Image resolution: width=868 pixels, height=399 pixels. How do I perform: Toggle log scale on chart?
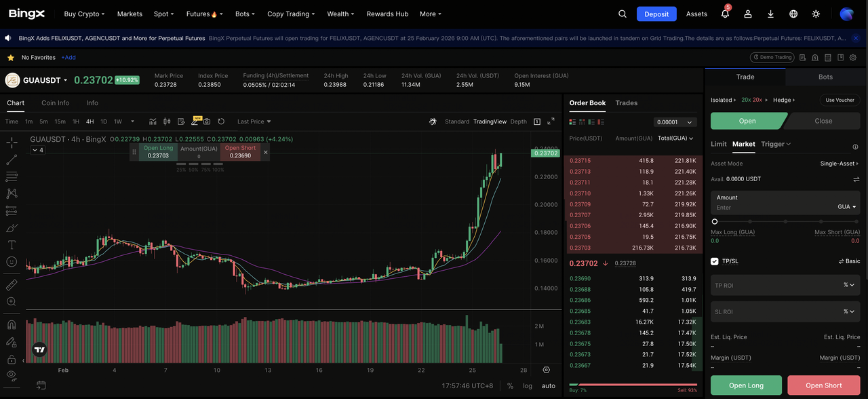click(x=528, y=385)
